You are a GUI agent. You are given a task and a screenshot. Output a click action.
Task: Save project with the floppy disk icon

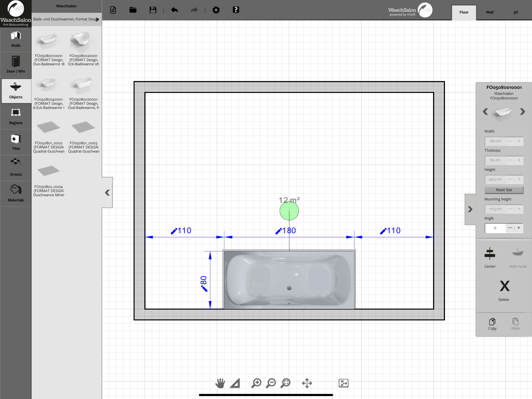coord(153,10)
